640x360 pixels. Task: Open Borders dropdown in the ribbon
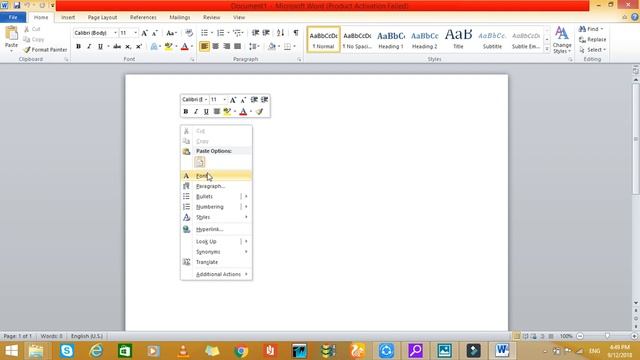click(295, 47)
